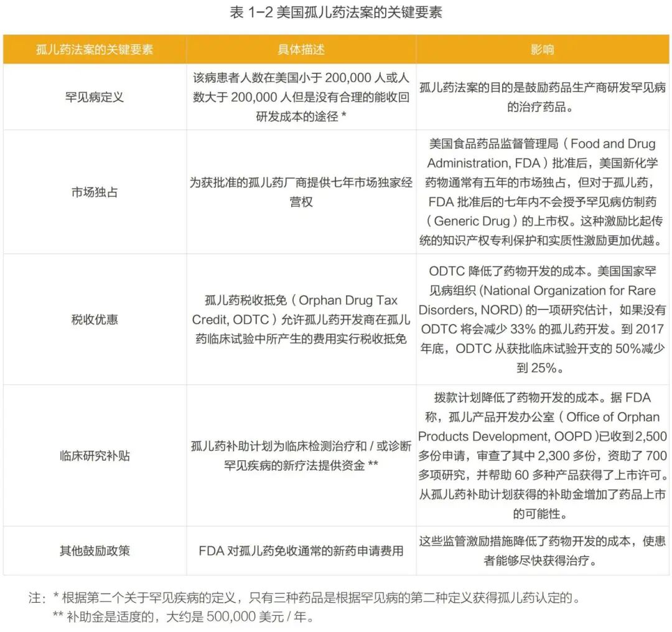Click the 罕见病定义 row label
This screenshot has height=632, width=672.
click(95, 97)
